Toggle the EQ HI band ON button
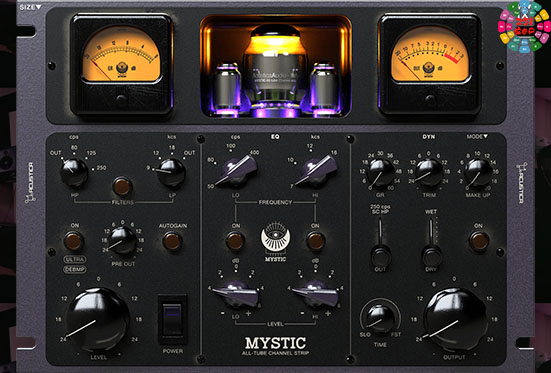 (x=316, y=241)
